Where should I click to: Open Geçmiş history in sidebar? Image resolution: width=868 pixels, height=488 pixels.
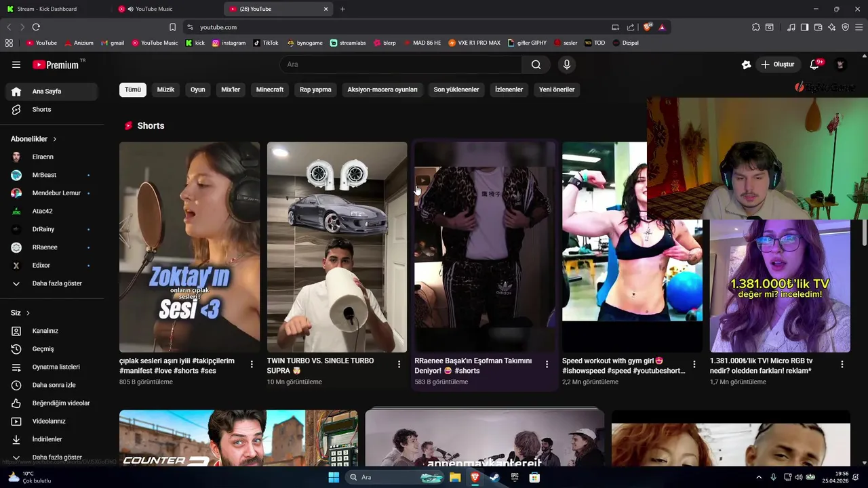click(52, 349)
